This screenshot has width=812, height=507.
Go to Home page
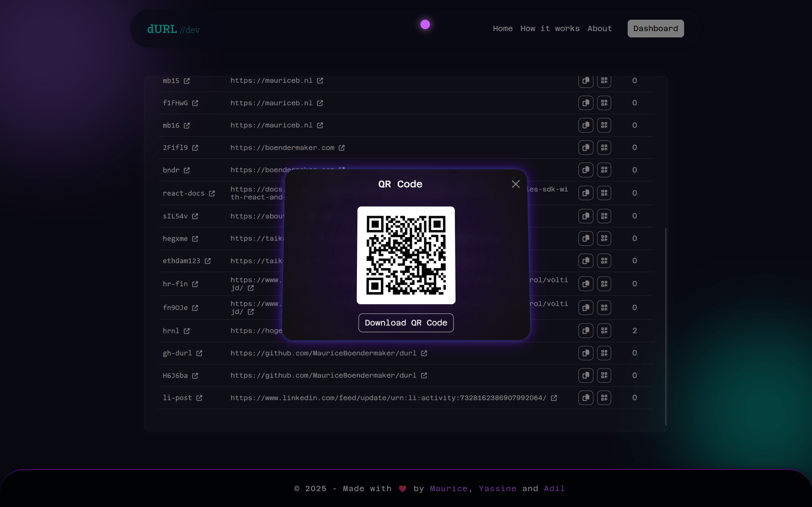pyautogui.click(x=503, y=29)
